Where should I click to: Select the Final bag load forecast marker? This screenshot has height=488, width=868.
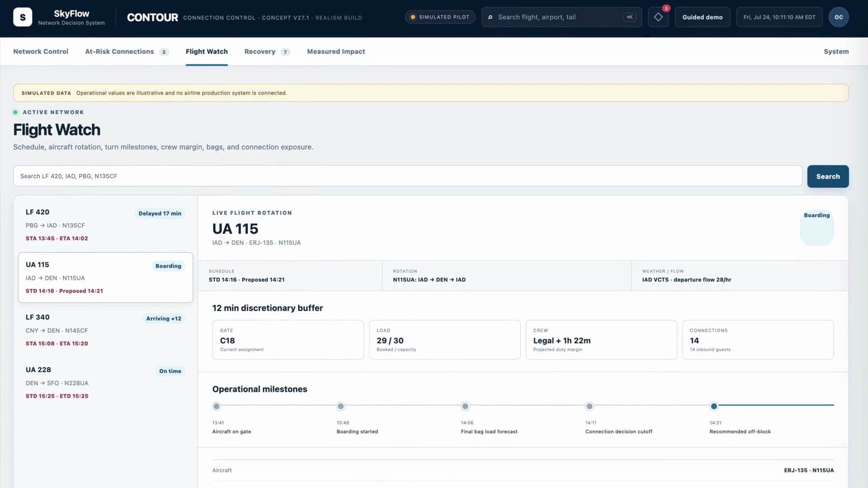pos(465,406)
